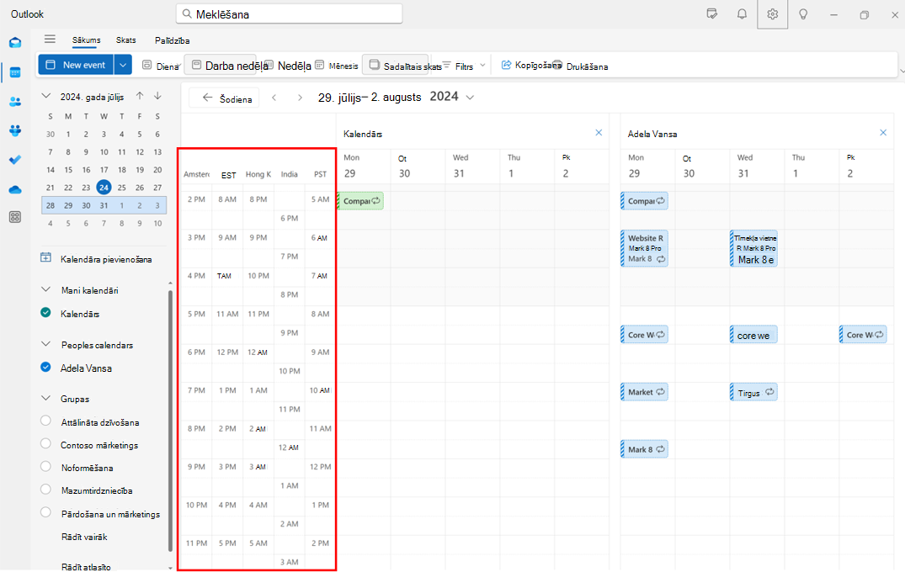Uncheck the Kalendārs calendar checkbox
The width and height of the screenshot is (905, 588).
coord(46,312)
